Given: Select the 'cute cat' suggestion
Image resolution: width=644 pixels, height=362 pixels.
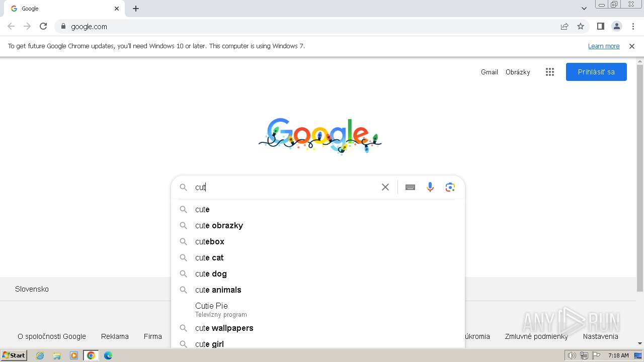Looking at the screenshot, I should tap(318, 257).
